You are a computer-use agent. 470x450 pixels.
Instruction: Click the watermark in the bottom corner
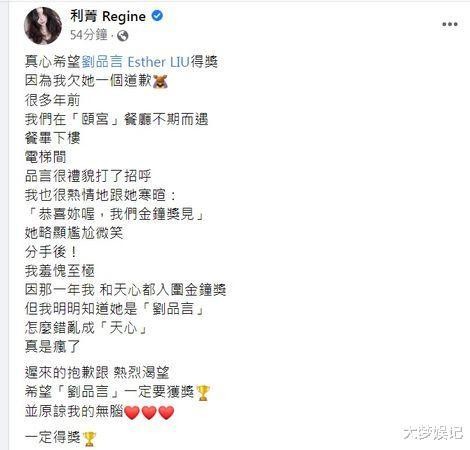point(432,433)
